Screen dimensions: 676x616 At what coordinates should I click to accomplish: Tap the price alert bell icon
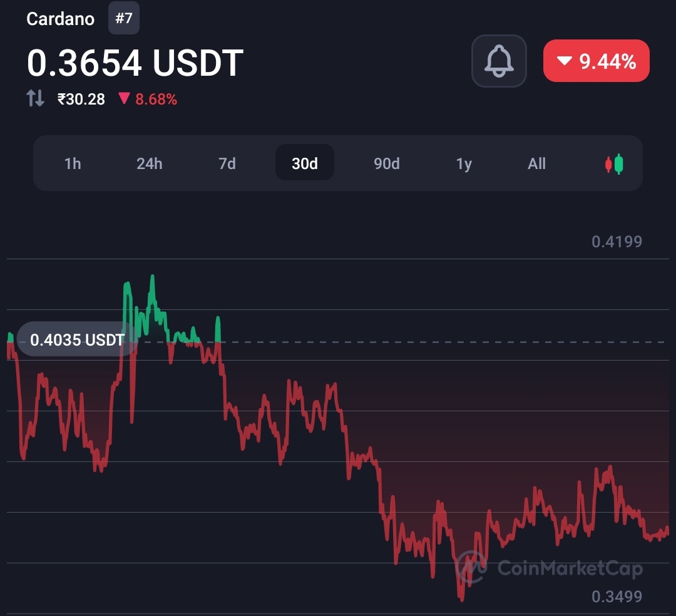[x=499, y=61]
